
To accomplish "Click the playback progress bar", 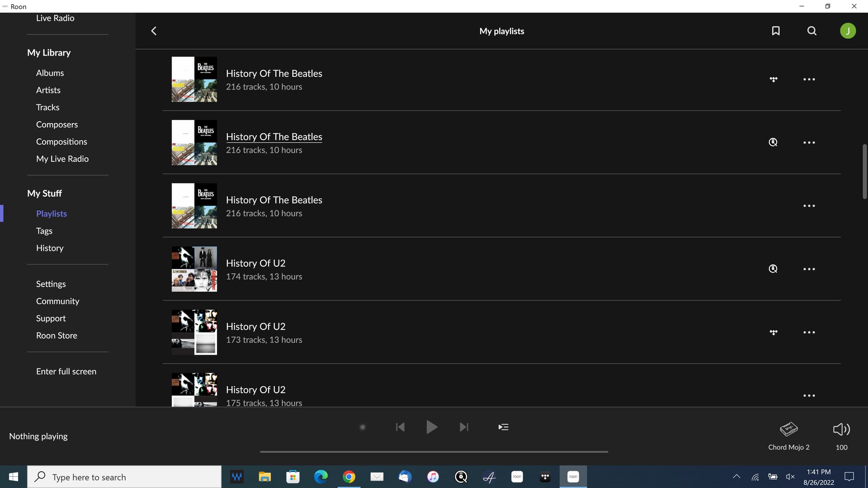I will pos(434,451).
